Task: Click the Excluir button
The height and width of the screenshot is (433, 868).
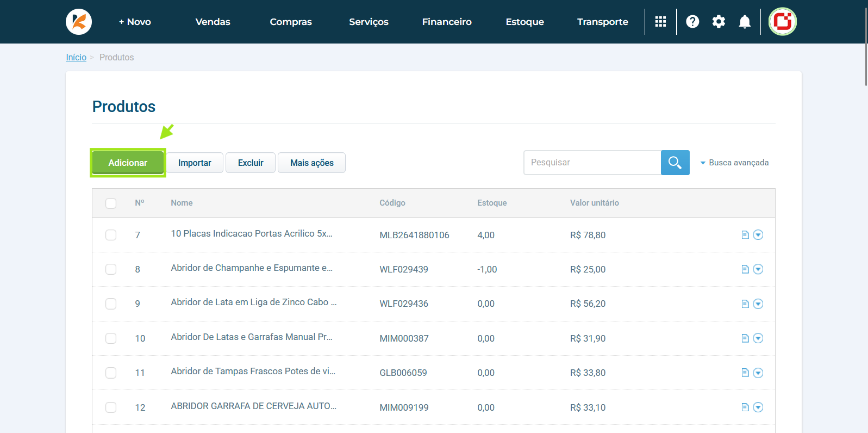Action: coord(251,163)
